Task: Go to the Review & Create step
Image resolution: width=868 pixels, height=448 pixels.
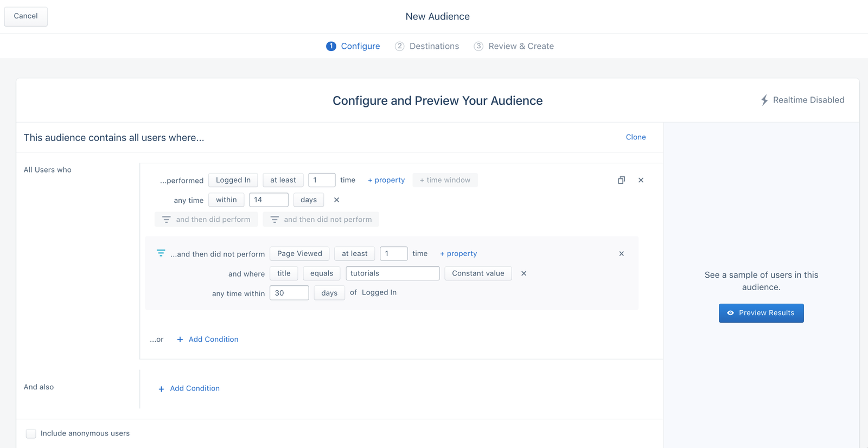Action: tap(514, 46)
